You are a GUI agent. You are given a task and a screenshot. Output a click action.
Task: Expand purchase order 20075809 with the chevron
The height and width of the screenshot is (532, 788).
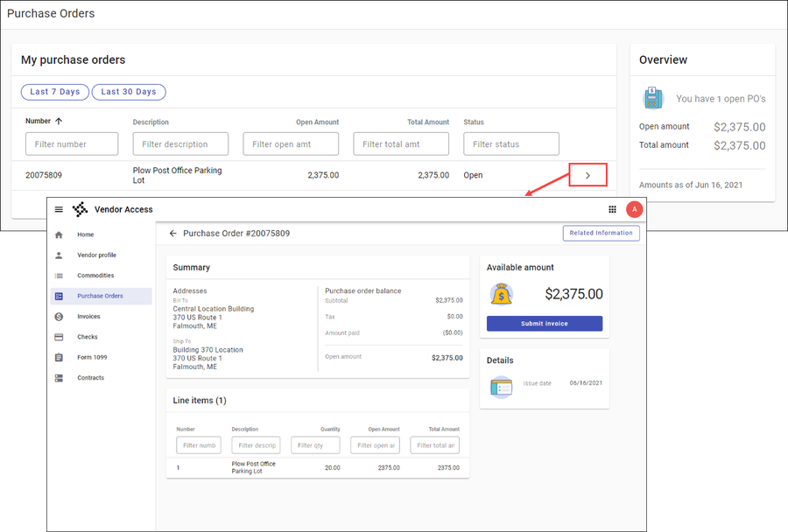pyautogui.click(x=587, y=175)
